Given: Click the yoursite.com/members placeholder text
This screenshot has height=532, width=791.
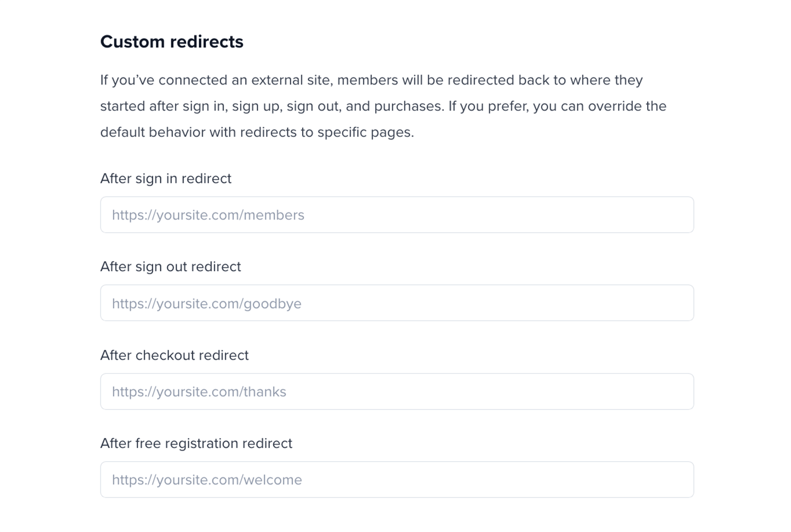Looking at the screenshot, I should [x=208, y=215].
